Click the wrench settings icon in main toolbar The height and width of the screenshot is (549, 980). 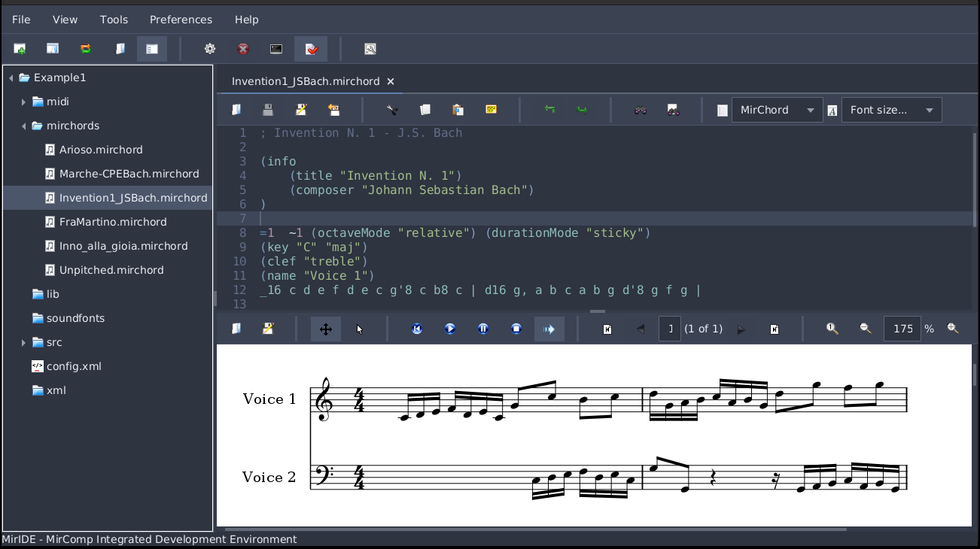point(370,49)
